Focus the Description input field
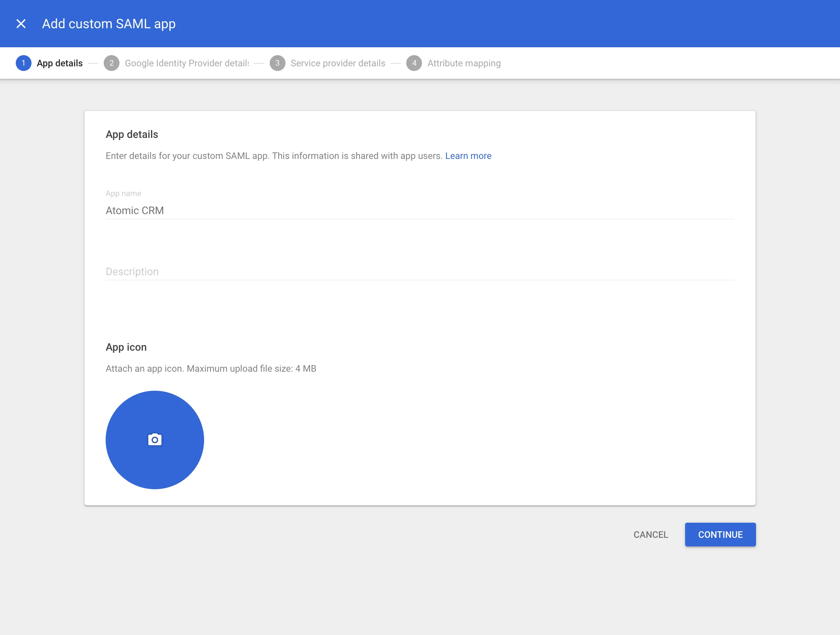 point(419,272)
